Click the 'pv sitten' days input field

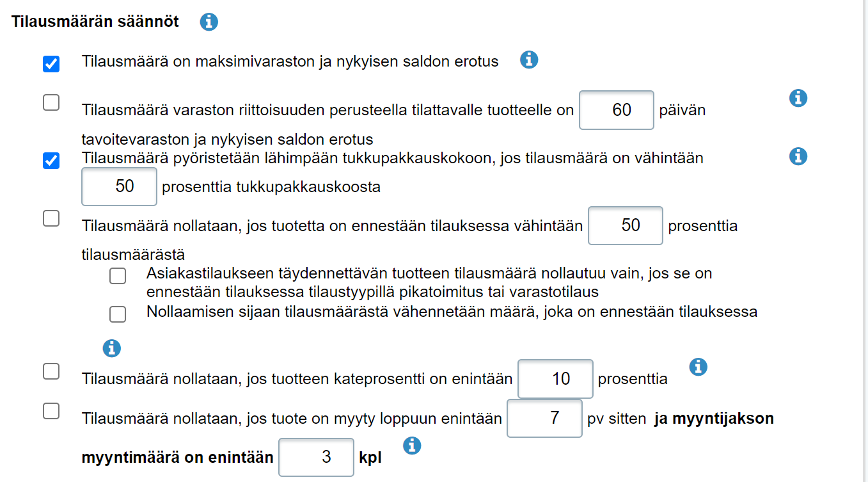coord(544,418)
